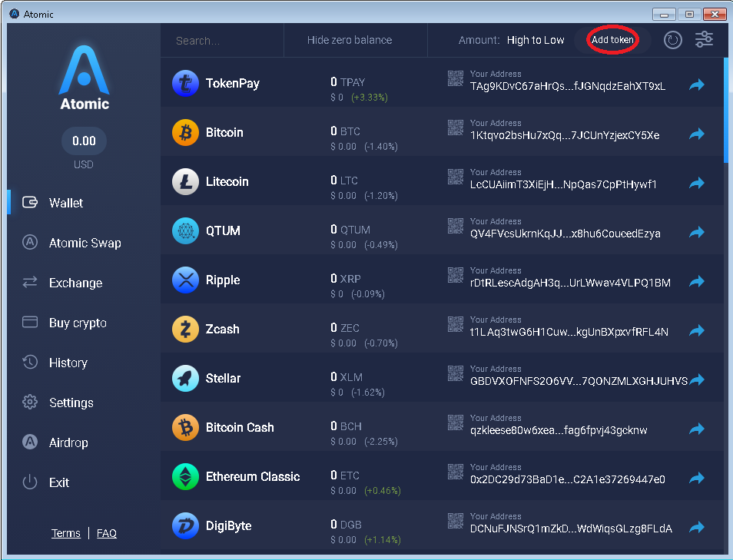Viewport: 733px width, 560px height.
Task: Refresh balances with the circular arrow icon
Action: (x=673, y=40)
